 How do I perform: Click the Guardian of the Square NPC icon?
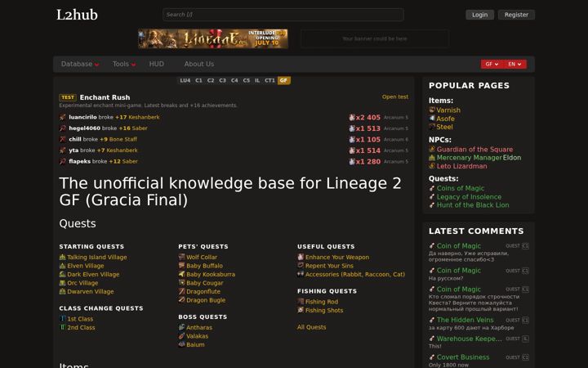[x=432, y=149]
